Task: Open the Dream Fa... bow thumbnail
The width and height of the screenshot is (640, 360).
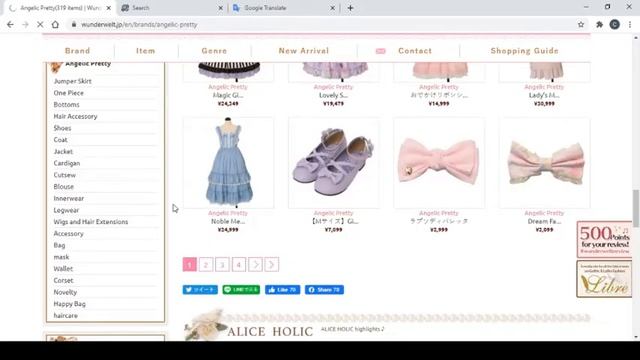Action: 544,162
